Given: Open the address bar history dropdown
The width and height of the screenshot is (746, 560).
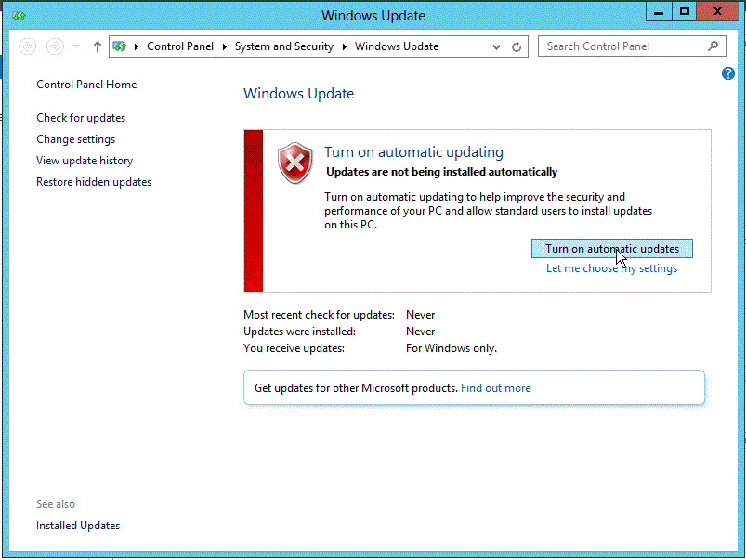Looking at the screenshot, I should (496, 46).
